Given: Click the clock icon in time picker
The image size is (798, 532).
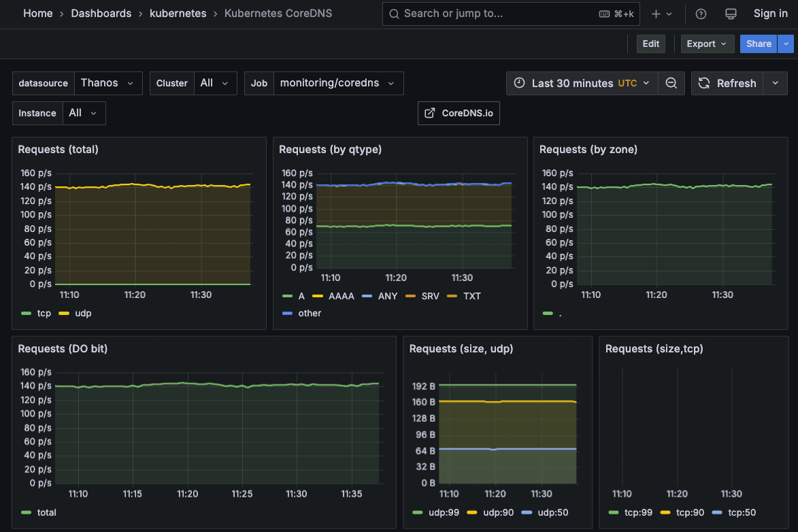Looking at the screenshot, I should pyautogui.click(x=519, y=83).
